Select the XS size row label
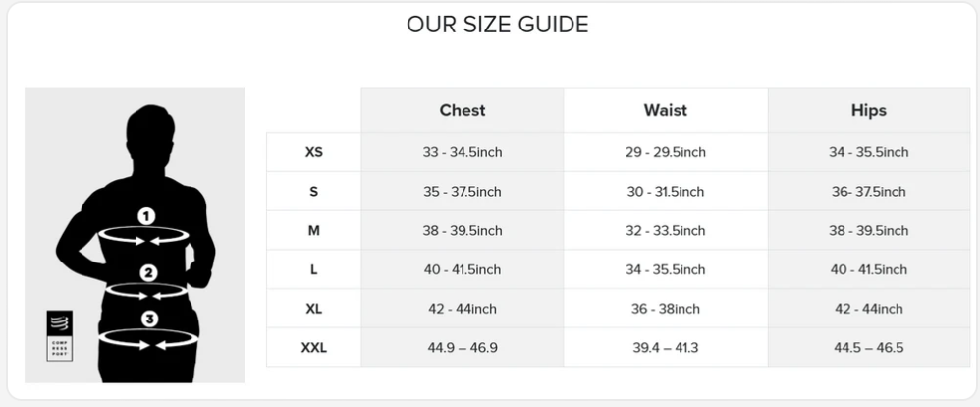Viewport: 980px width, 407px height. pos(314,152)
